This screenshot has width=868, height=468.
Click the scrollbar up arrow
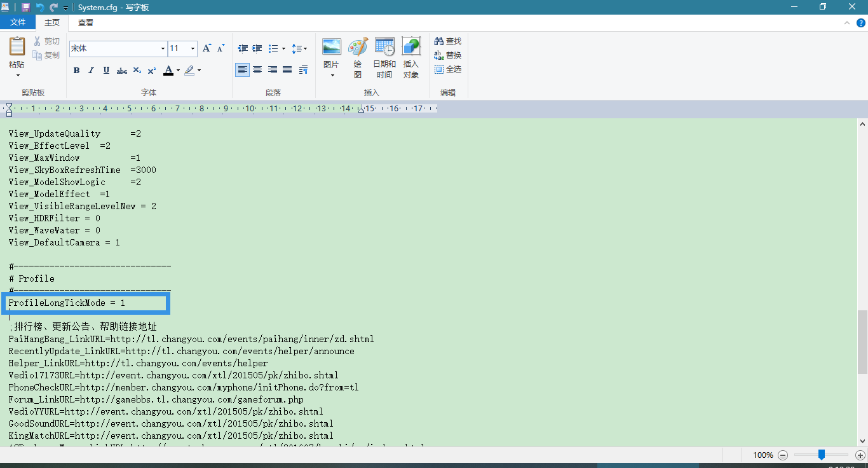[x=862, y=123]
